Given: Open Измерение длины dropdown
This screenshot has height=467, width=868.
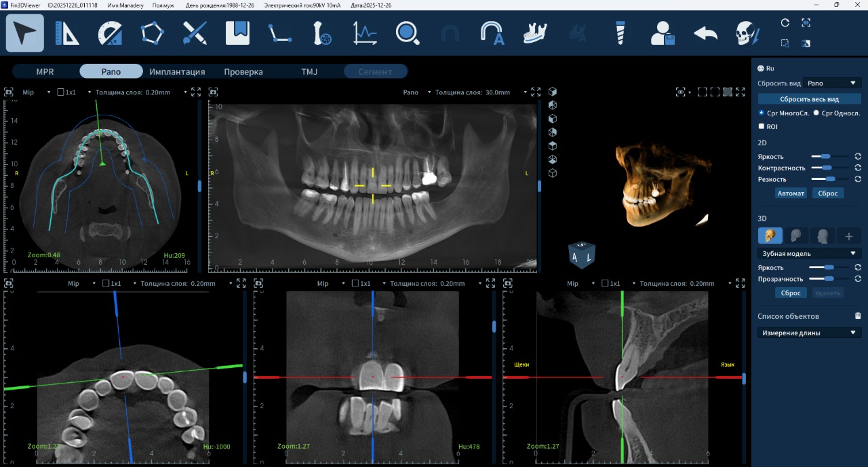Looking at the screenshot, I should 809,333.
